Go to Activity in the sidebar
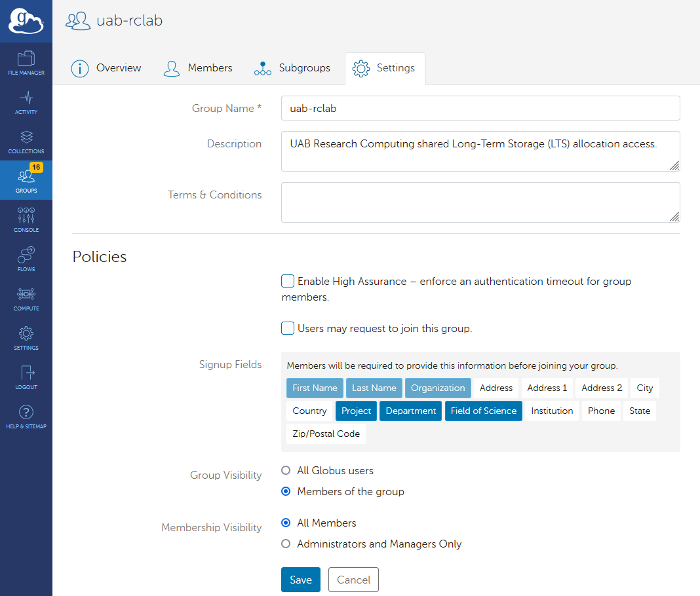The width and height of the screenshot is (700, 596). 26,102
